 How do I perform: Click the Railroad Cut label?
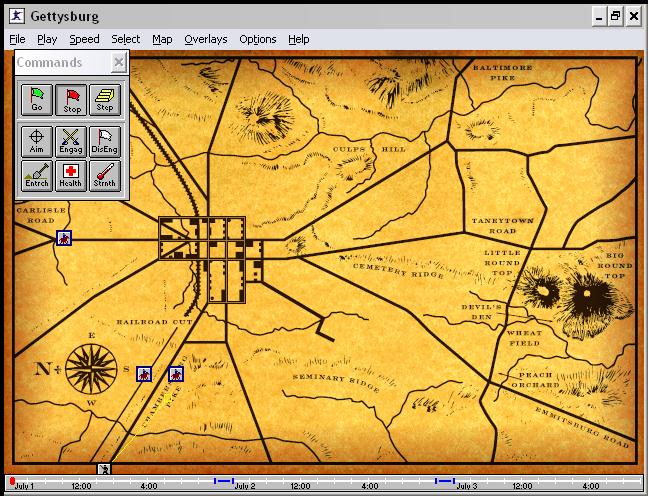point(154,322)
